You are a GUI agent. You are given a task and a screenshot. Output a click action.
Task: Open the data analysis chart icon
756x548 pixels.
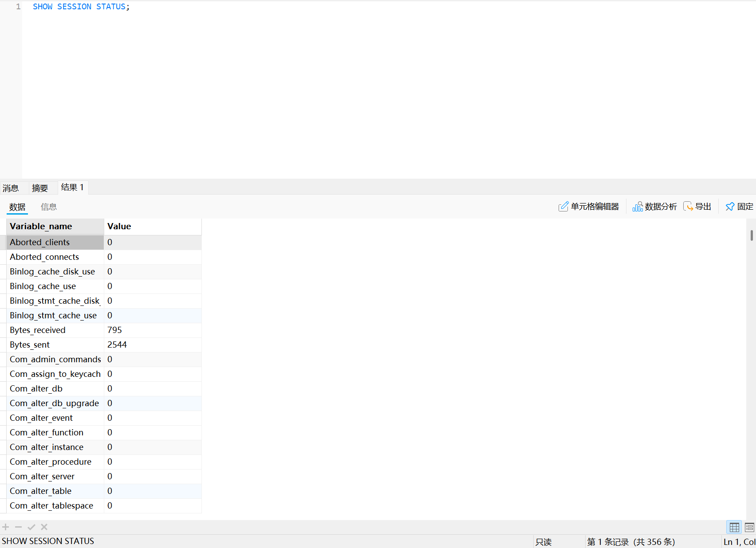638,207
